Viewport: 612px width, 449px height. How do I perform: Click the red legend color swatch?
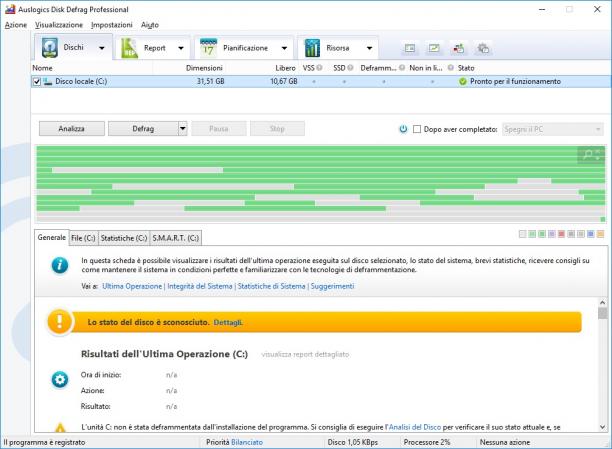pos(561,234)
